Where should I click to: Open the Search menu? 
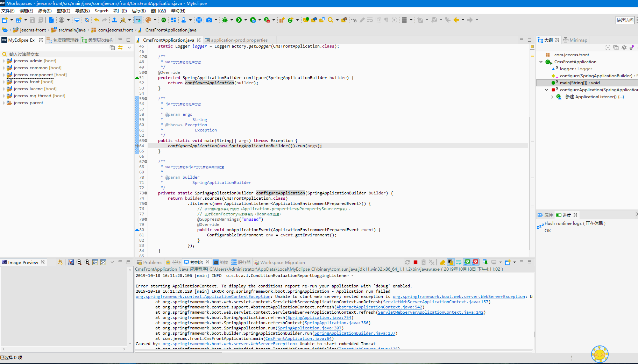[x=101, y=11]
